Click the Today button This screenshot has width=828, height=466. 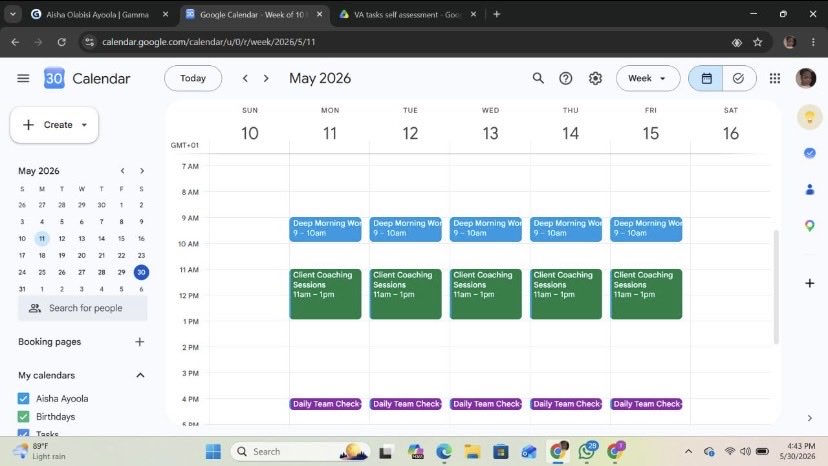coord(193,78)
